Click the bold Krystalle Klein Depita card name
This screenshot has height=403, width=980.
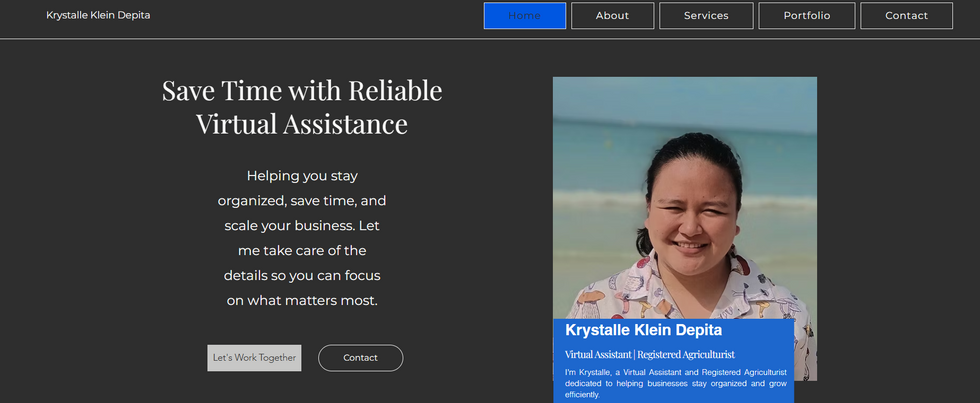(x=644, y=330)
